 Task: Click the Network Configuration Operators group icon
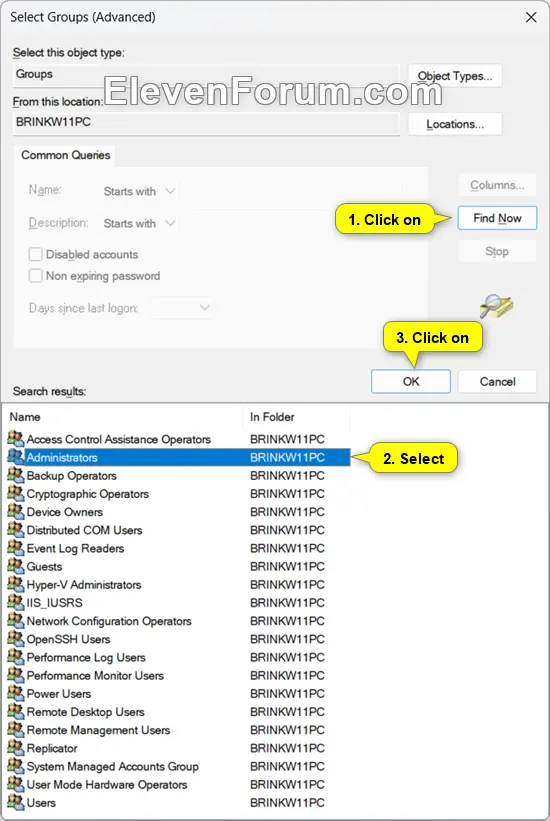click(x=16, y=620)
